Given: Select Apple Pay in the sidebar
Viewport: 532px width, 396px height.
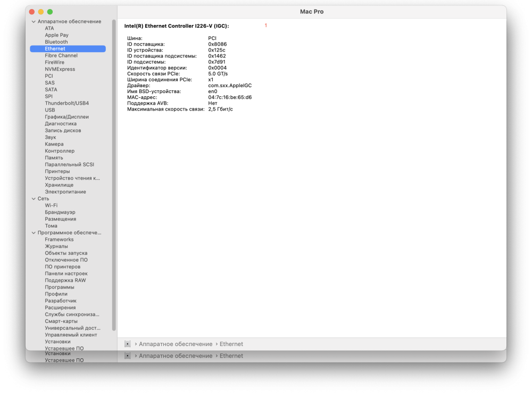Looking at the screenshot, I should click(57, 35).
